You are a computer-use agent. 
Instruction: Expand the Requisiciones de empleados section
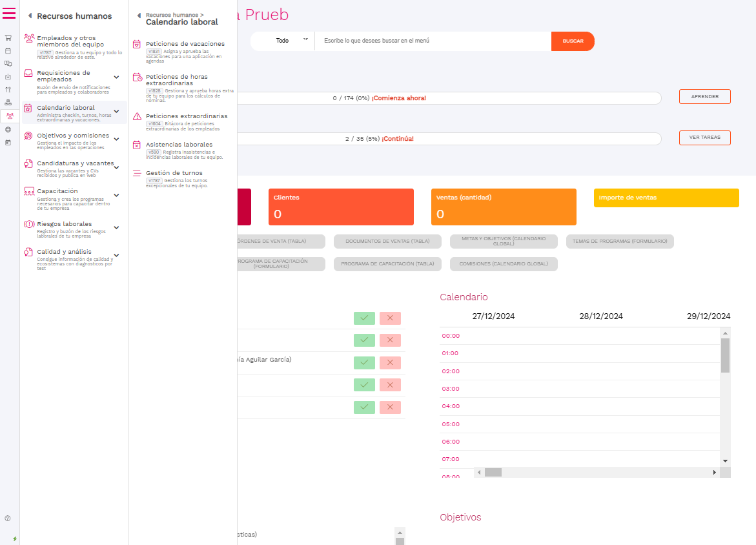[x=116, y=77]
